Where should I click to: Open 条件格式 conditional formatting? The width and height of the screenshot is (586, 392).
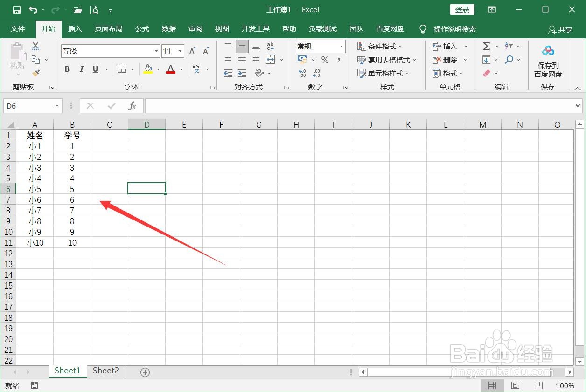coord(380,46)
